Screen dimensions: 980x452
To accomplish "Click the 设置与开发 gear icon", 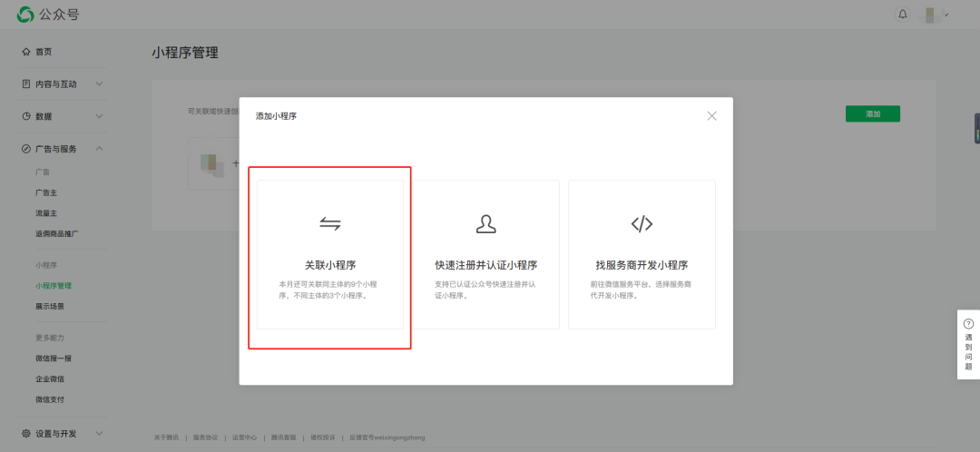I will (25, 433).
